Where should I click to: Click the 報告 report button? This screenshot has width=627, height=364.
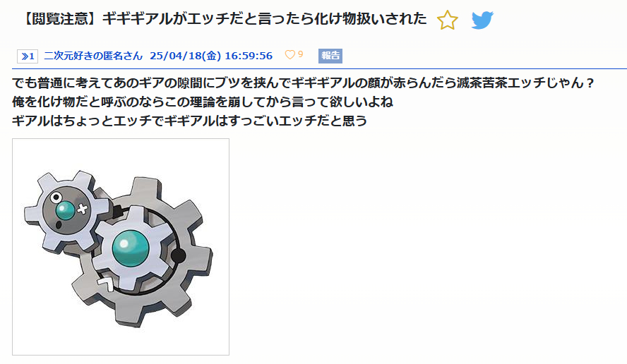point(330,56)
